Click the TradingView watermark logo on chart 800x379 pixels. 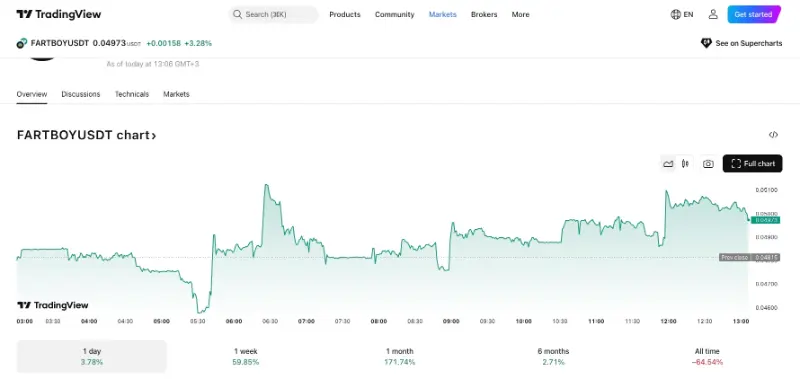click(53, 305)
